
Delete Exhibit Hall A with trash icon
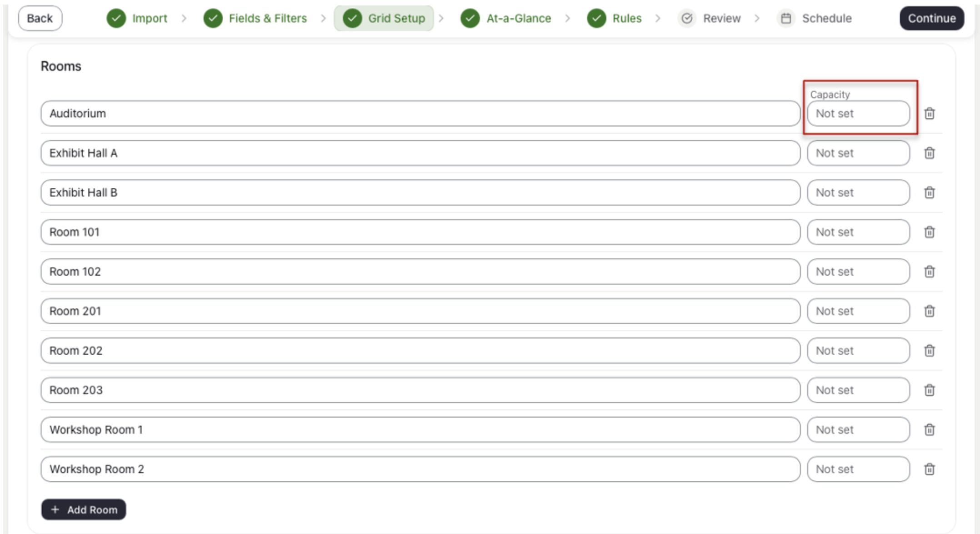[x=930, y=153]
